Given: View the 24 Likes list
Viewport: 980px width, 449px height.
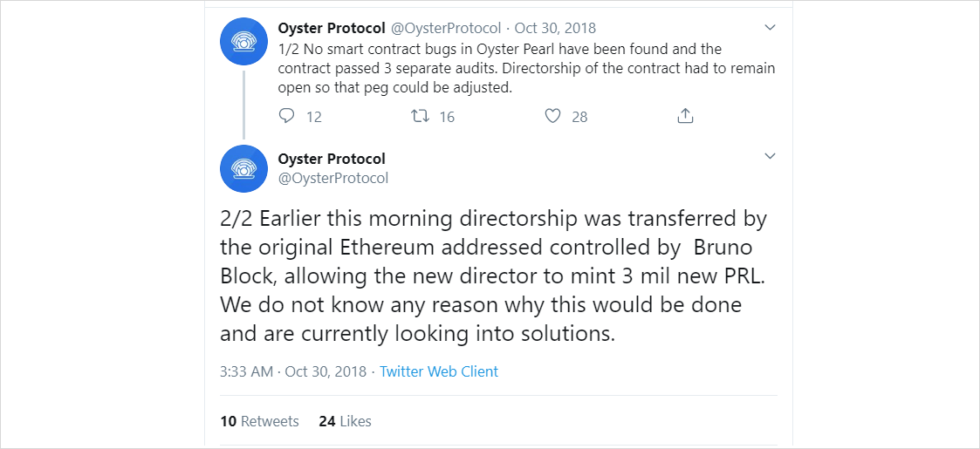Looking at the screenshot, I should [345, 421].
